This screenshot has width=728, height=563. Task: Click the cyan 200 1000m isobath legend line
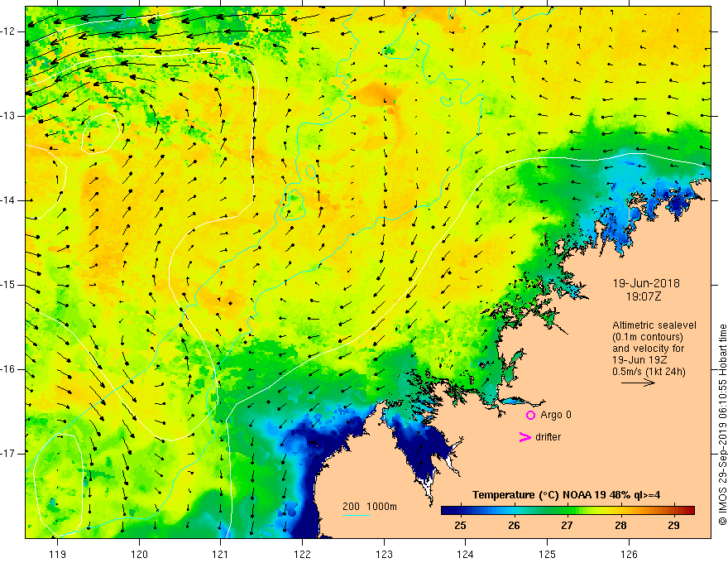point(357,515)
